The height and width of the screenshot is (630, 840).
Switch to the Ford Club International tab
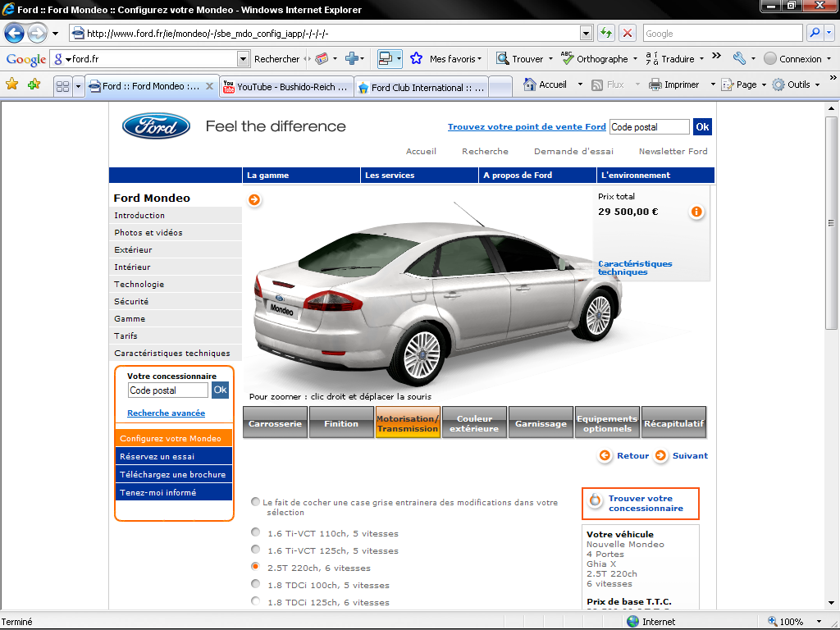coord(422,87)
